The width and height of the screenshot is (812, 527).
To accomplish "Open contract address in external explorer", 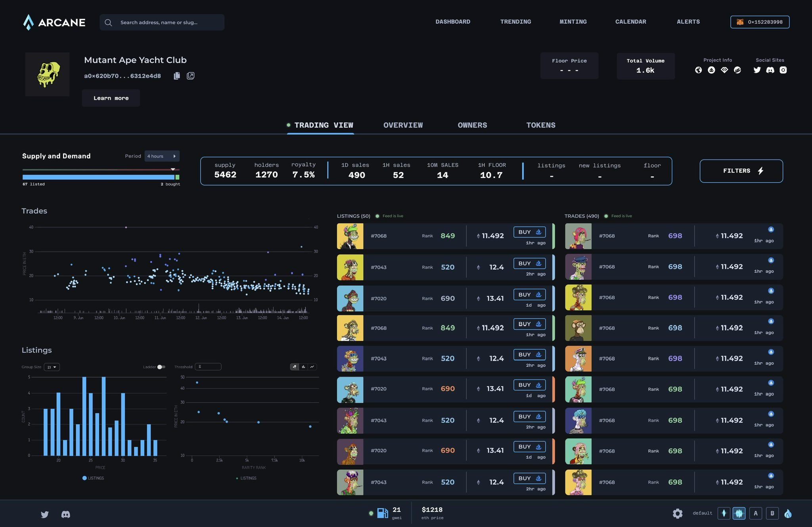I will pos(191,76).
